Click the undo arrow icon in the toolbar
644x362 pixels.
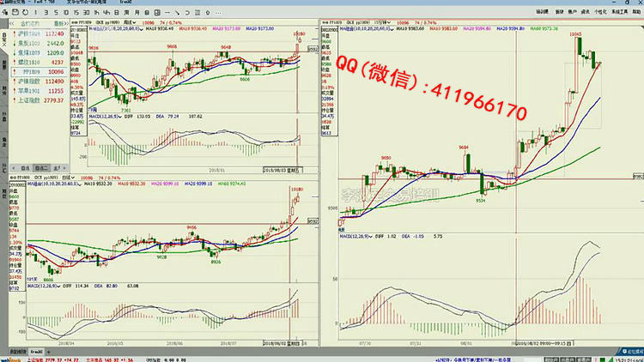(x=187, y=12)
